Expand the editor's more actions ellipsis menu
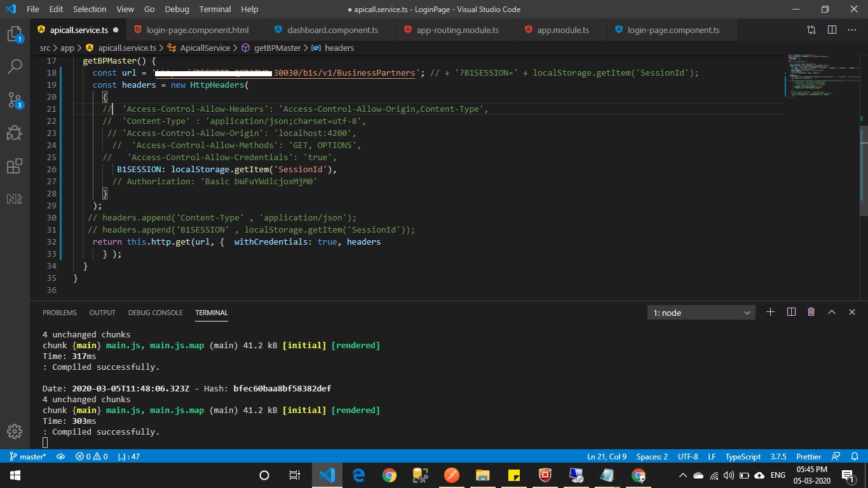 point(852,30)
